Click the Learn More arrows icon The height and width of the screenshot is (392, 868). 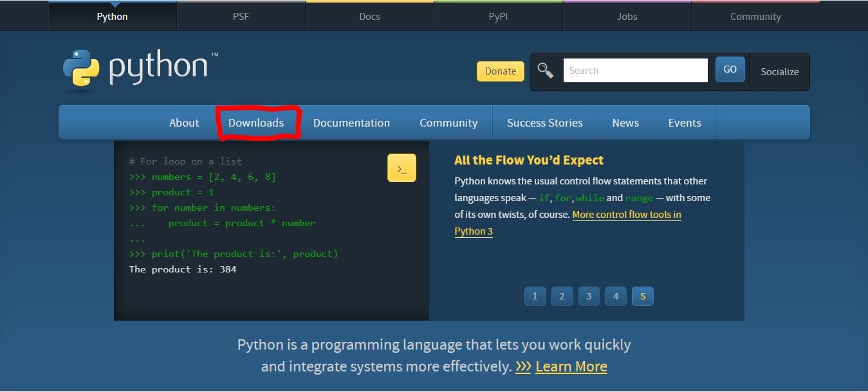click(x=522, y=366)
